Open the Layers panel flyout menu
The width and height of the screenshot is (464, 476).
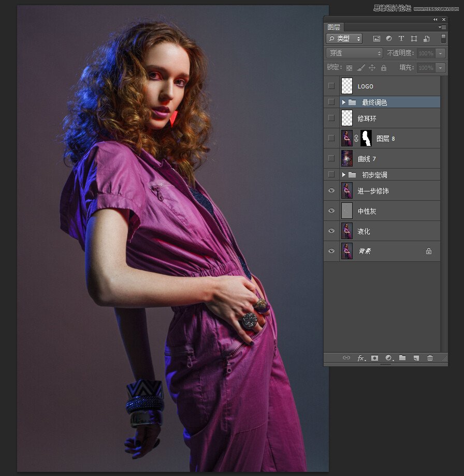click(442, 27)
